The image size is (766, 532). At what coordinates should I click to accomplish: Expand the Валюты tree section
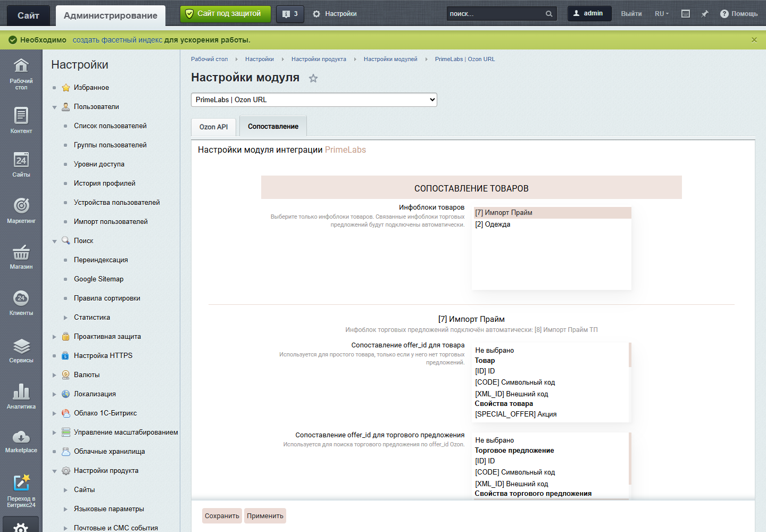click(54, 375)
